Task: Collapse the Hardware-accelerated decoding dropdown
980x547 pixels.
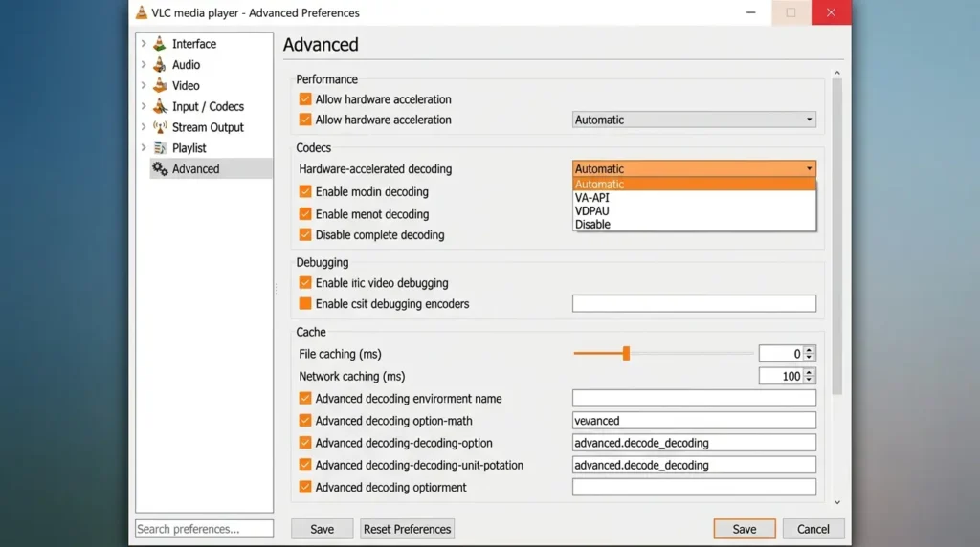Action: pyautogui.click(x=694, y=168)
